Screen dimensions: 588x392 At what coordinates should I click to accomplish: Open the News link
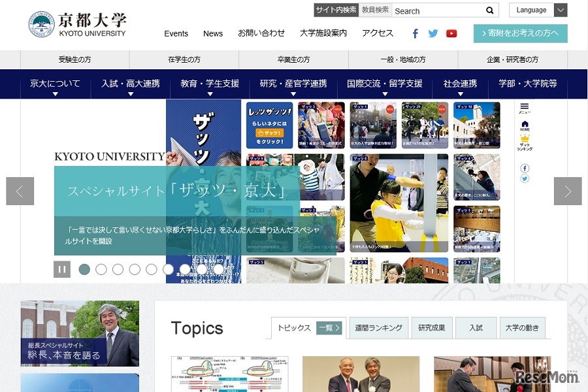[213, 33]
